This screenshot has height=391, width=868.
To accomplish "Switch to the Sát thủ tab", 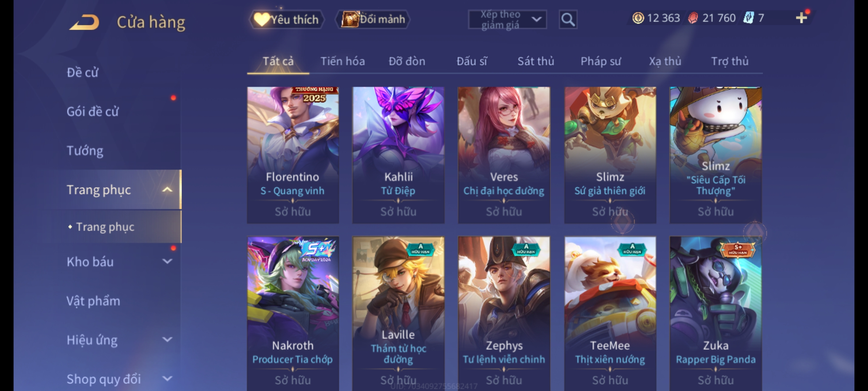I will tap(536, 61).
